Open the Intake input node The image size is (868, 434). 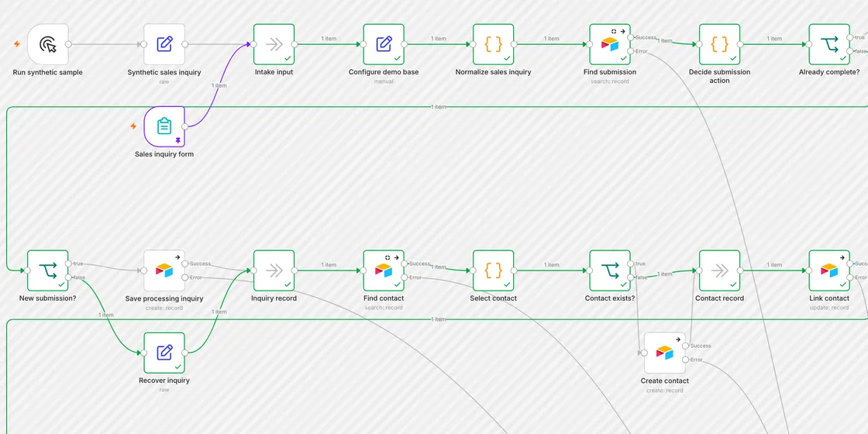point(274,44)
